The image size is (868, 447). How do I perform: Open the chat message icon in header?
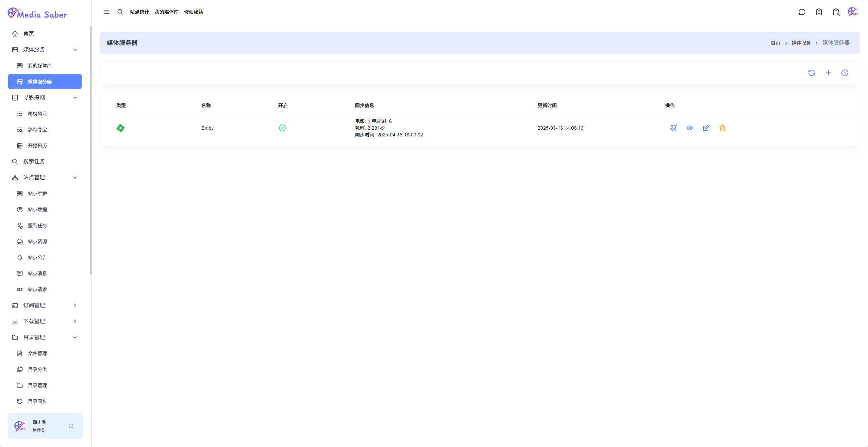coord(802,12)
